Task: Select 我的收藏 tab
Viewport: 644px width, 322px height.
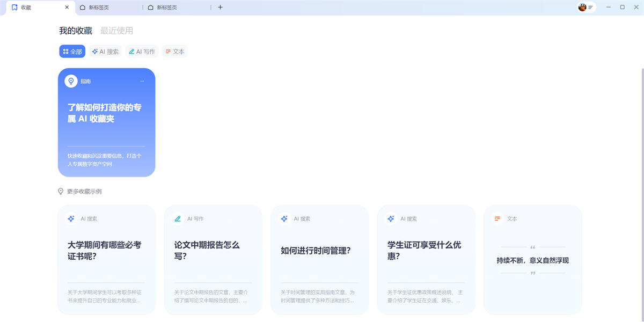Action: tap(76, 31)
